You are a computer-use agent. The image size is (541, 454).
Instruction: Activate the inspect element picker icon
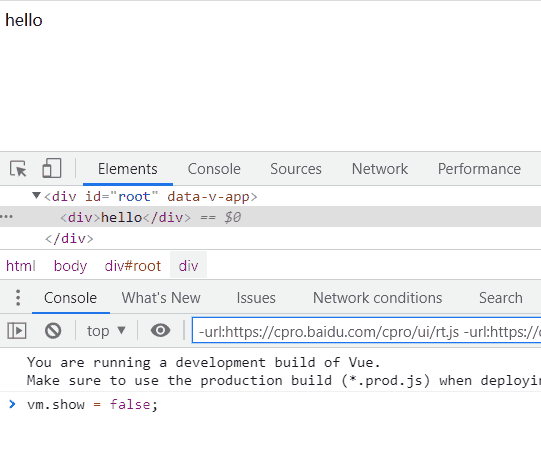click(x=18, y=169)
